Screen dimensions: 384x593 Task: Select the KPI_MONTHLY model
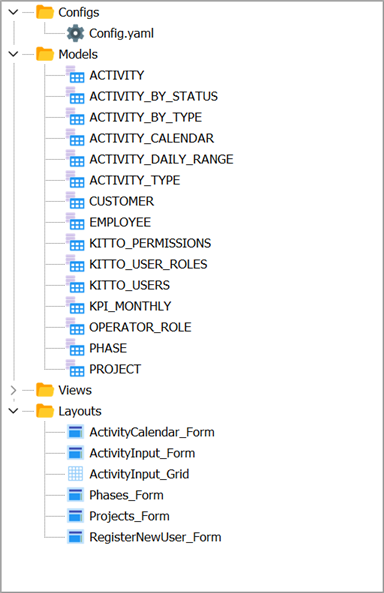pos(130,306)
